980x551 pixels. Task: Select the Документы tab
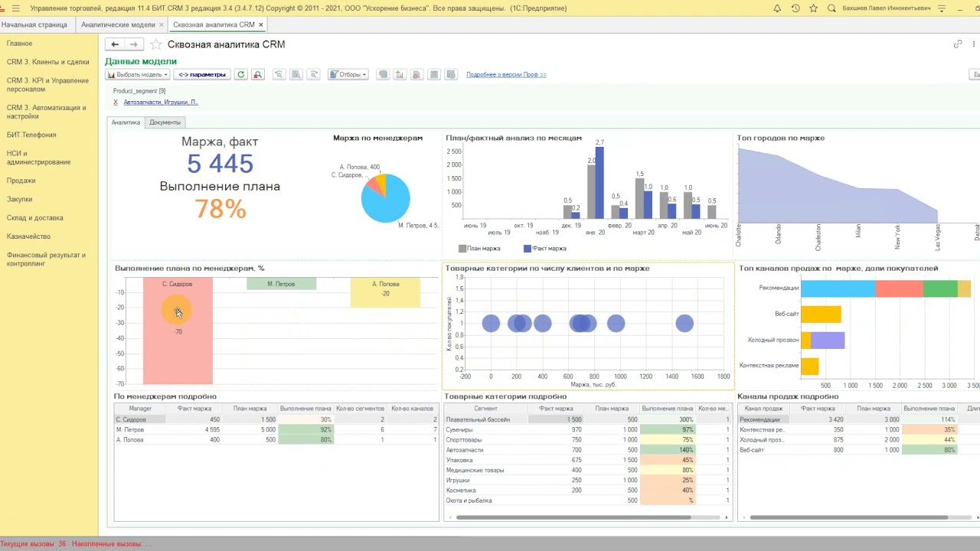coord(165,122)
